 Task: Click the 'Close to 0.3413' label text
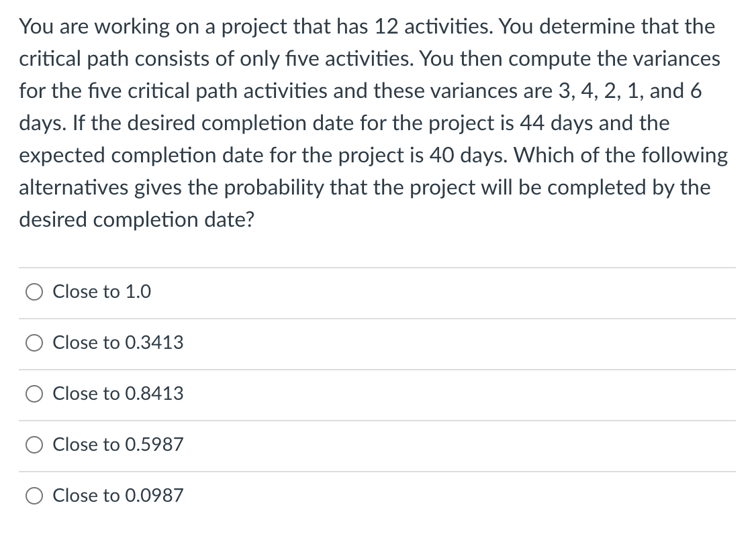(118, 343)
